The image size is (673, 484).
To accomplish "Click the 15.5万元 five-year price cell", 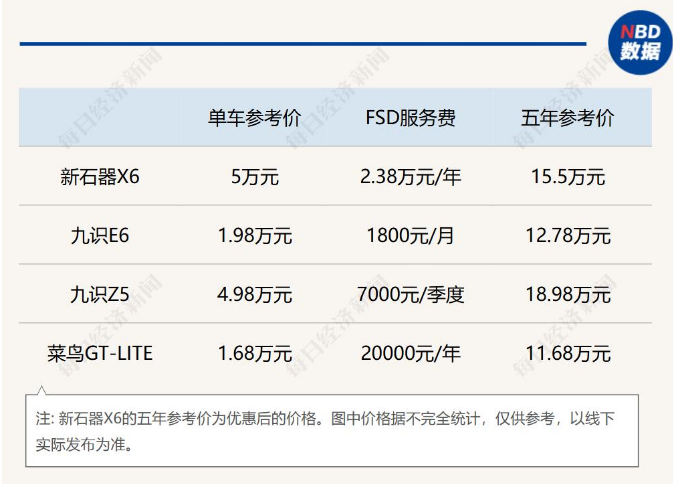I will point(568,177).
